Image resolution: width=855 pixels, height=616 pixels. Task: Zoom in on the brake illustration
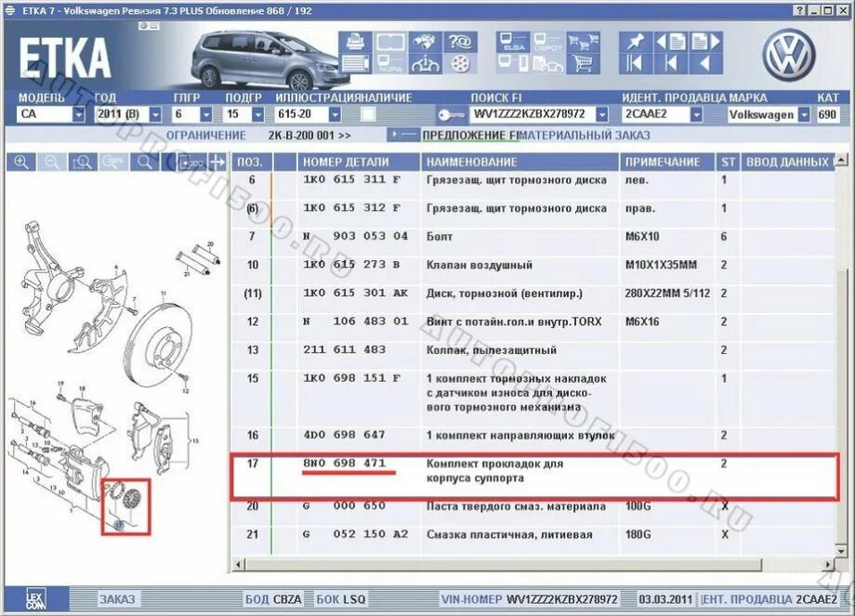pos(20,162)
